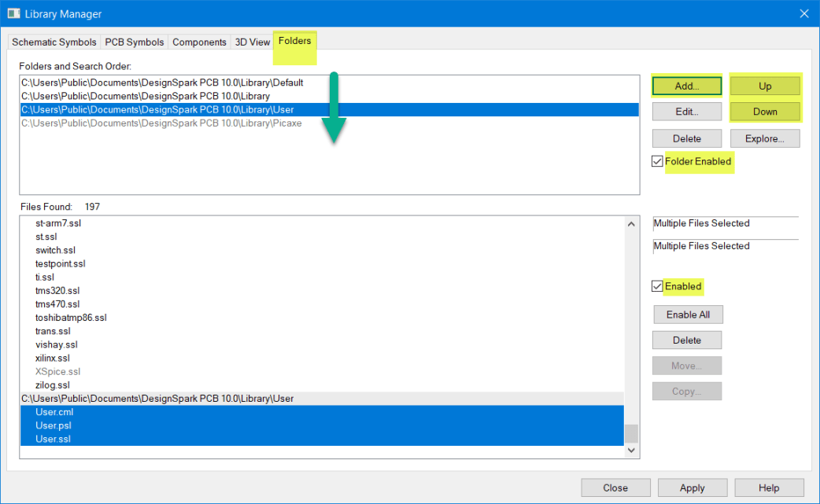Move the folder Up in search order
This screenshot has height=504, width=820.
pos(765,86)
